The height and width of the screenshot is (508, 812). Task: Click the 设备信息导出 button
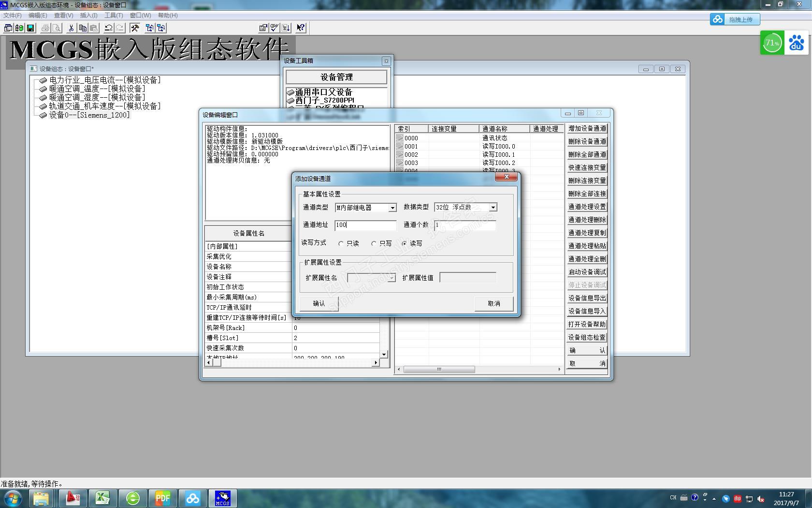pyautogui.click(x=587, y=299)
